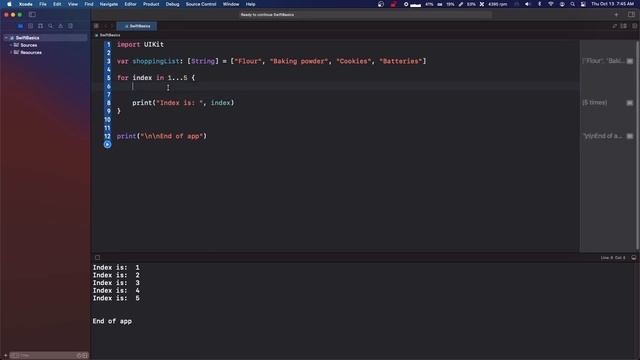Toggle the inspectors panel icon
The width and height of the screenshot is (640, 360).
[x=631, y=15]
